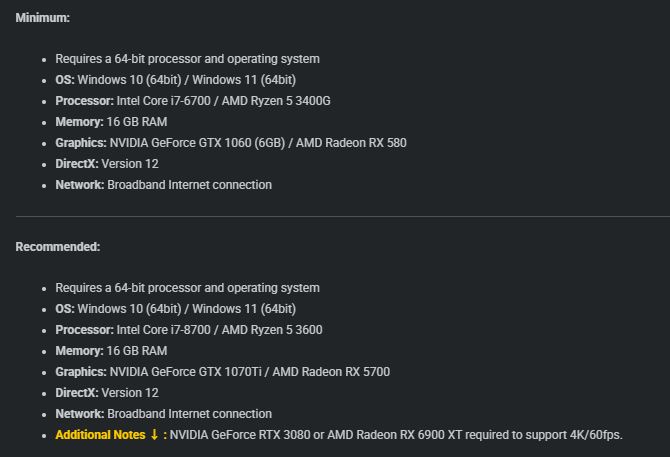Click second Requires a 64-bit processor line
The height and width of the screenshot is (457, 670).
click(187, 288)
